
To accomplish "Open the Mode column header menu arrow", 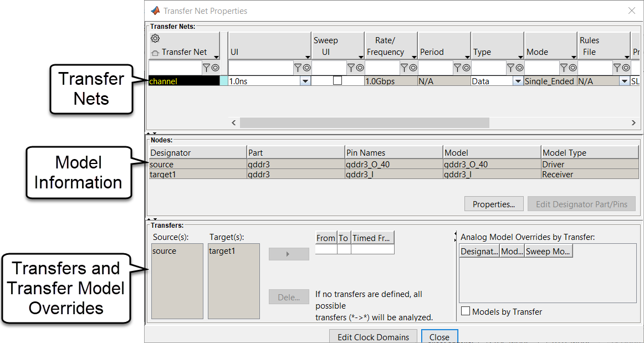I will tap(574, 57).
